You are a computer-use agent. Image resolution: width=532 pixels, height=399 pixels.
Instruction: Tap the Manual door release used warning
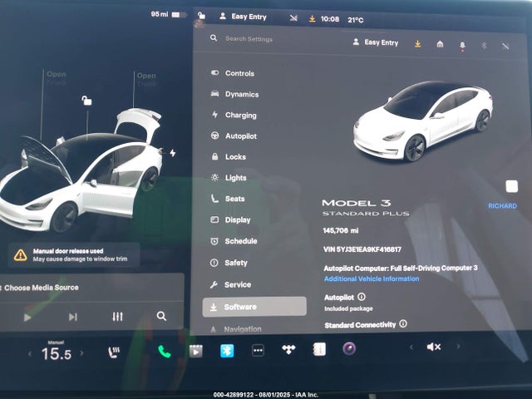(74, 255)
